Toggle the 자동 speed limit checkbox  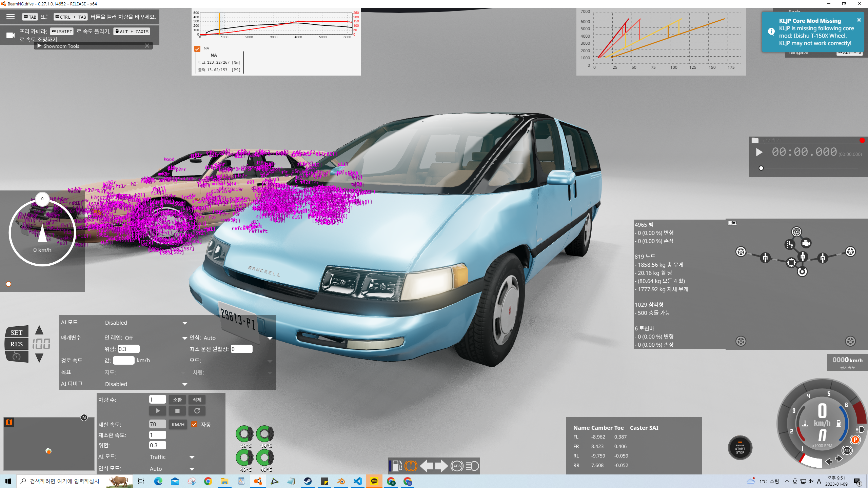[x=194, y=424]
